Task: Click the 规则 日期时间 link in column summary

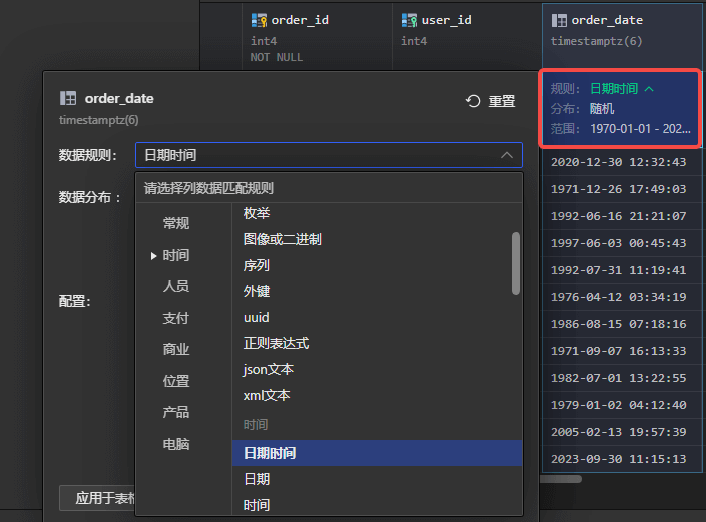Action: pos(614,89)
